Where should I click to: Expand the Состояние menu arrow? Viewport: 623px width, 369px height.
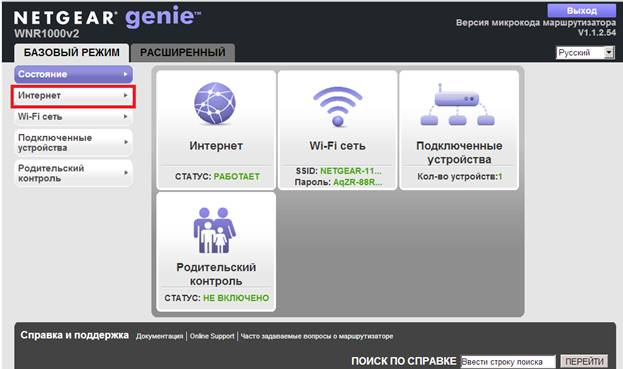point(126,74)
